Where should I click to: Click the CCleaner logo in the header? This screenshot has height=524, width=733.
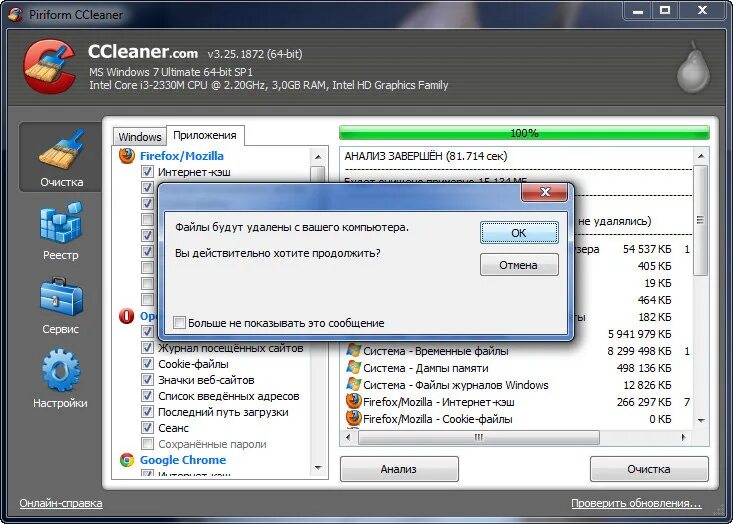point(50,66)
